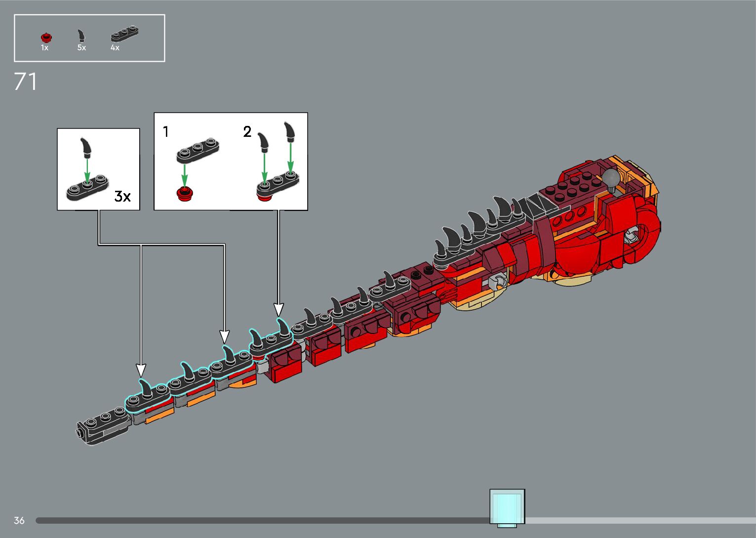
Task: Click the page number 36
Action: point(19,520)
